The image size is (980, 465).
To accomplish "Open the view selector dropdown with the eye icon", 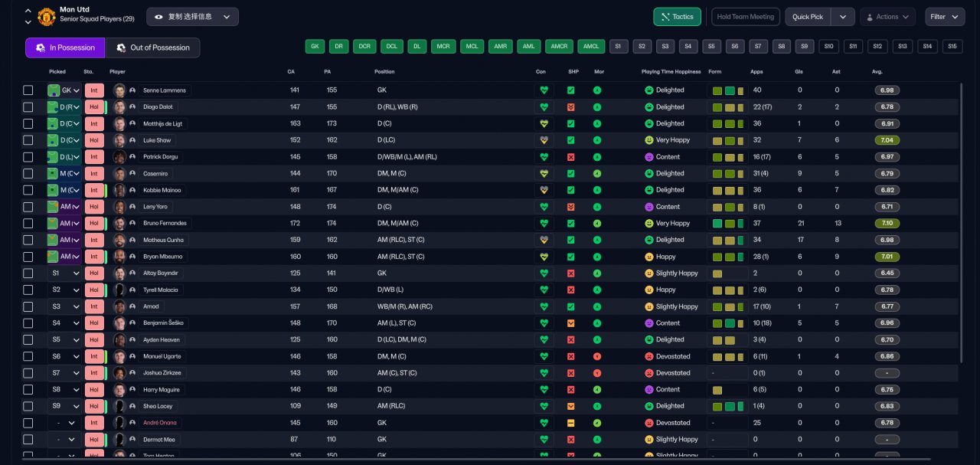I will pos(192,16).
